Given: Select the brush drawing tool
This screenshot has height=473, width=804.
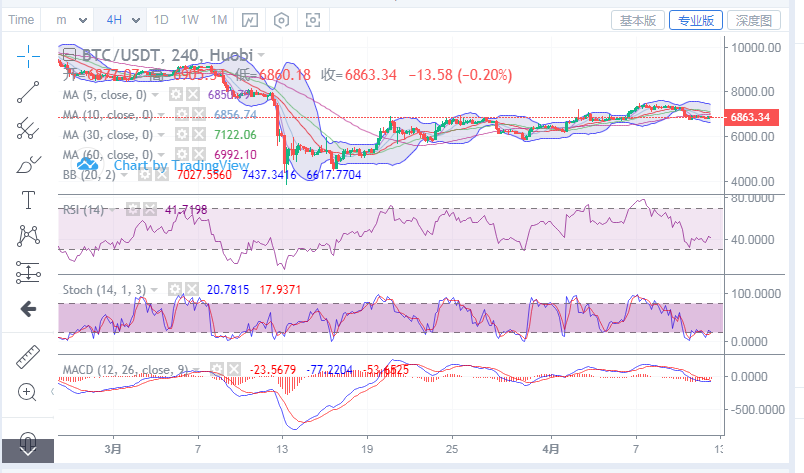Looking at the screenshot, I should coord(28,164).
